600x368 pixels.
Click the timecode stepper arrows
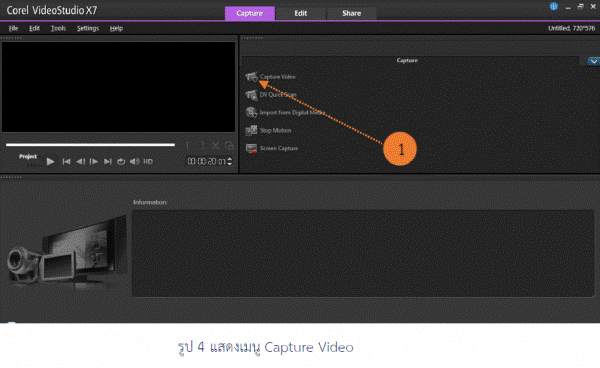click(230, 161)
